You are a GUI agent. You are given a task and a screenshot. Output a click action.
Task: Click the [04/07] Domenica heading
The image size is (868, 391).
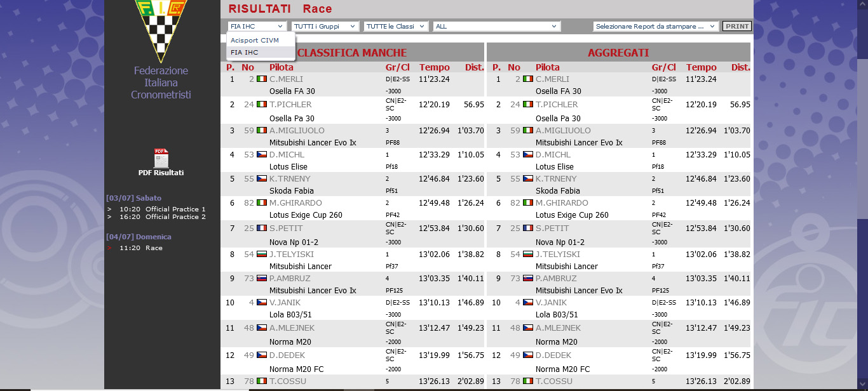[139, 237]
